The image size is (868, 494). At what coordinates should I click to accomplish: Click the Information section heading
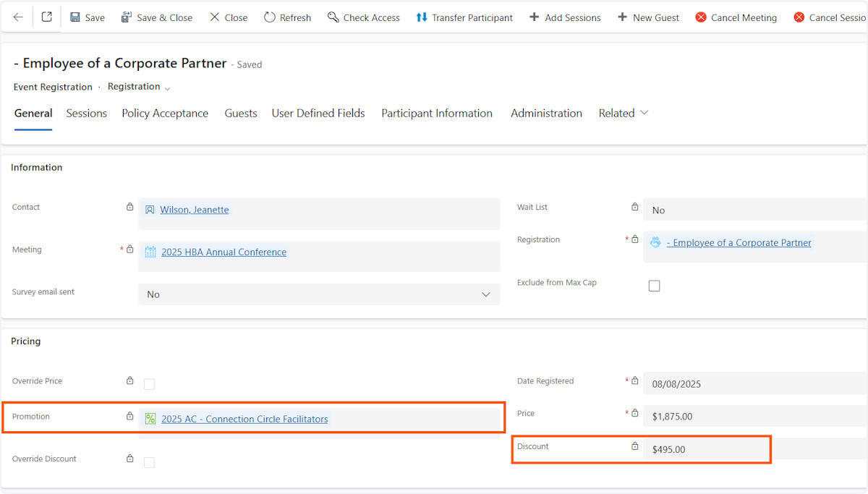pyautogui.click(x=37, y=167)
